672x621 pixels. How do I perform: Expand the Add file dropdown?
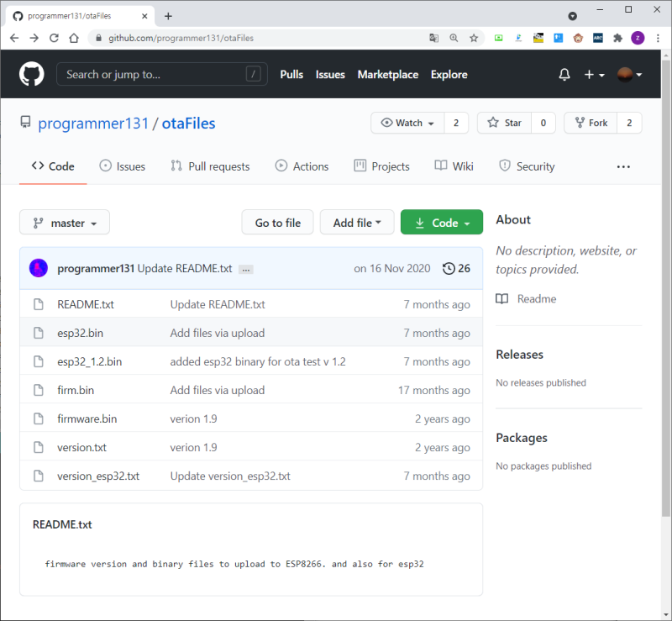tap(356, 222)
